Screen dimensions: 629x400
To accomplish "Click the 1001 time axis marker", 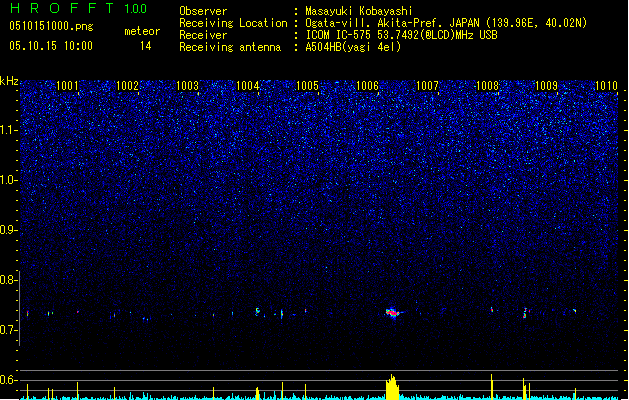I will (67, 86).
